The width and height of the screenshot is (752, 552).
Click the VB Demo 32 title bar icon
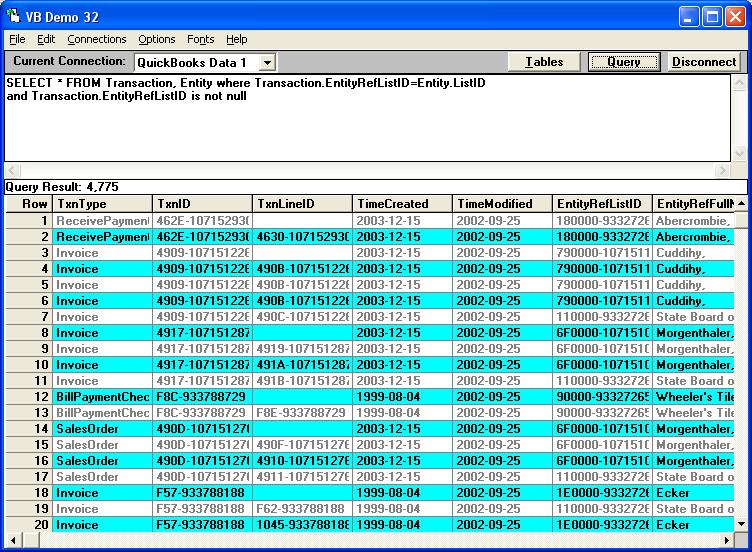15,15
